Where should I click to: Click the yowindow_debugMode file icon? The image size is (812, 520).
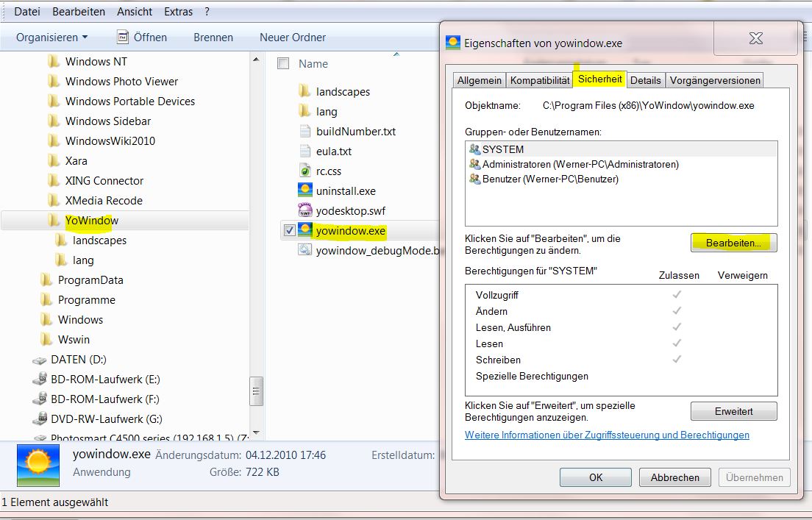(x=305, y=250)
